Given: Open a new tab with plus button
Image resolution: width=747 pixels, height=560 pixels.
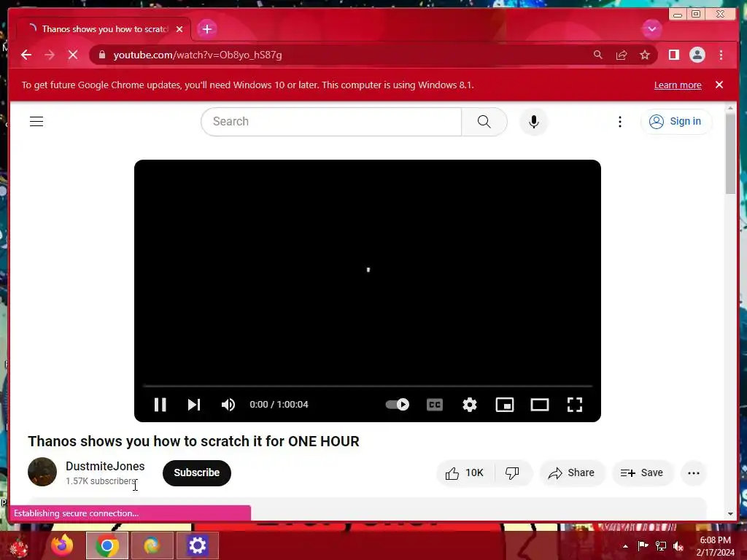Looking at the screenshot, I should tap(206, 29).
